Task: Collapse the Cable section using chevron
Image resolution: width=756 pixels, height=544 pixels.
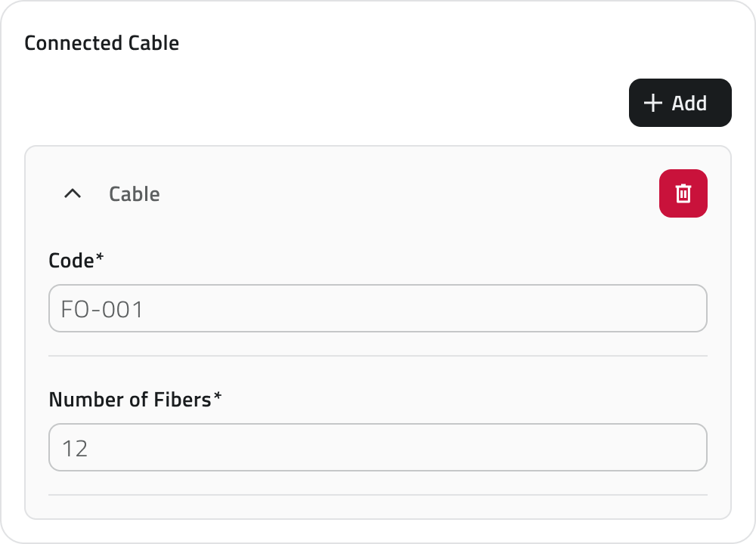Action: pos(73,194)
